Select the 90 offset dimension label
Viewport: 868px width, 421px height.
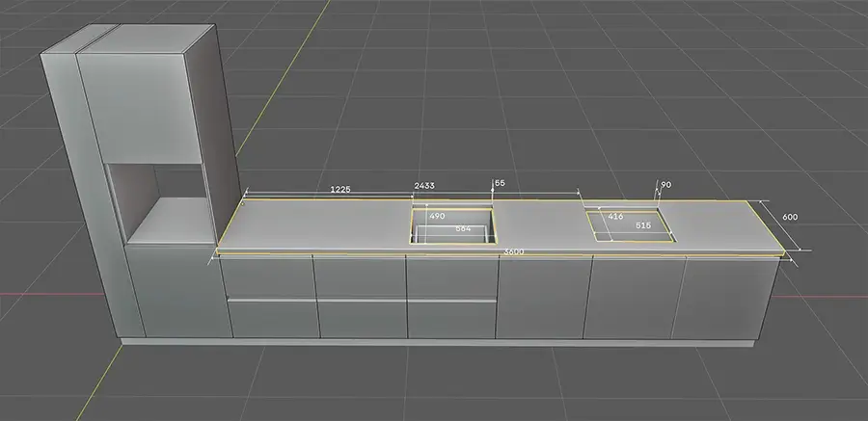(665, 184)
